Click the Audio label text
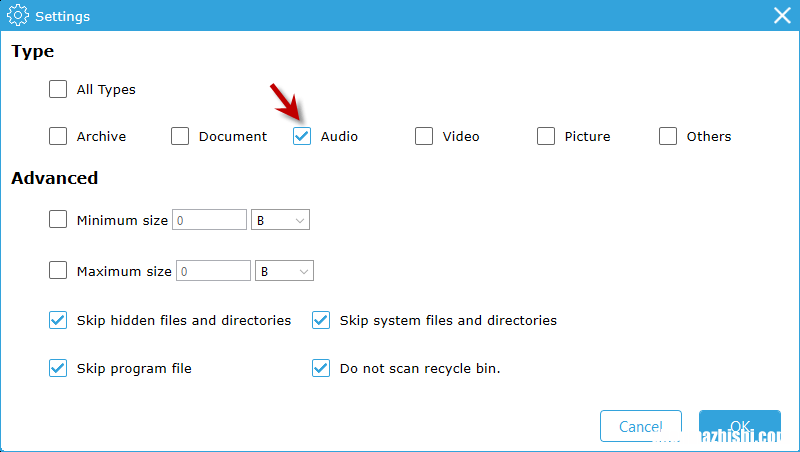Viewport: 800px width, 452px height. point(339,137)
